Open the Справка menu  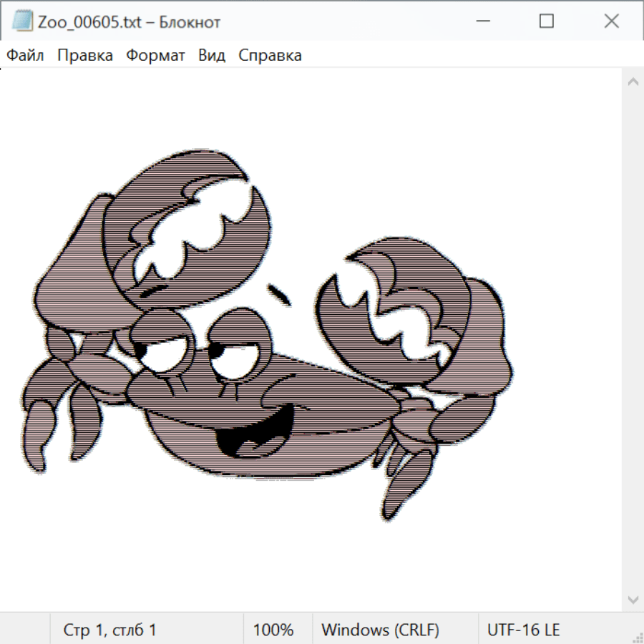[270, 56]
